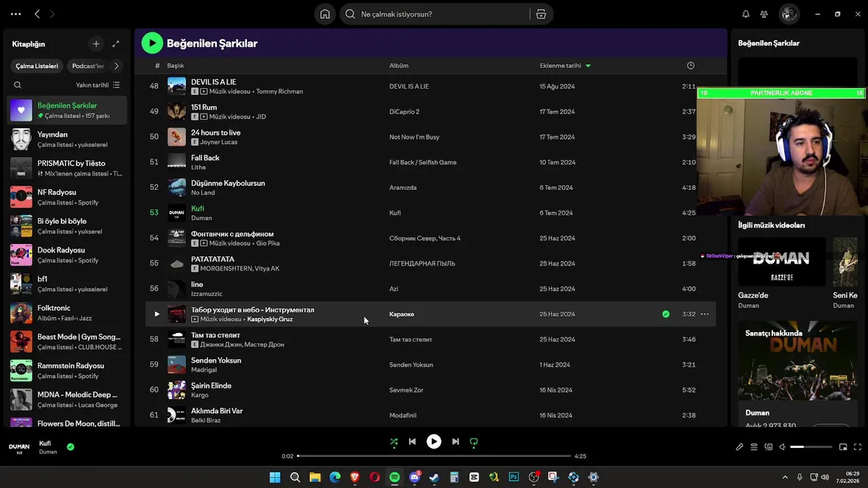Go to Spotify Home
The width and height of the screenshot is (868, 488).
coord(325,14)
